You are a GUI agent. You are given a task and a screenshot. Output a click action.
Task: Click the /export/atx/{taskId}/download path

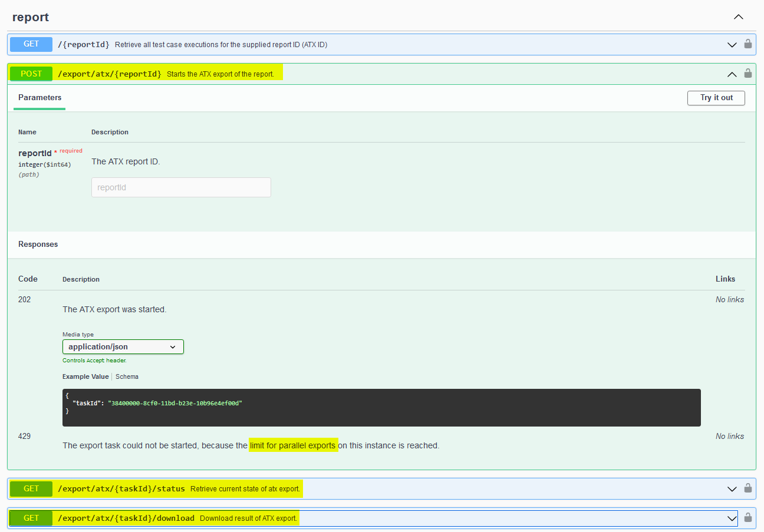pos(126,518)
